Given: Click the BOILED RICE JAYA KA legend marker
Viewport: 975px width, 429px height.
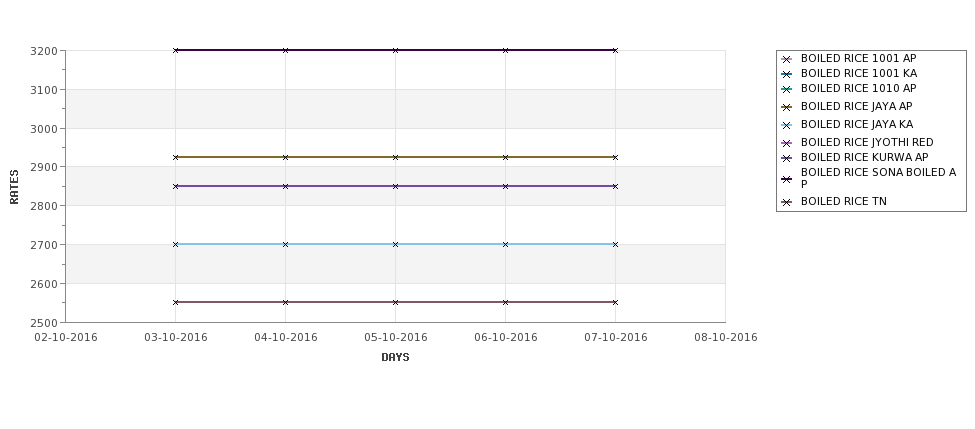Looking at the screenshot, I should click(787, 126).
